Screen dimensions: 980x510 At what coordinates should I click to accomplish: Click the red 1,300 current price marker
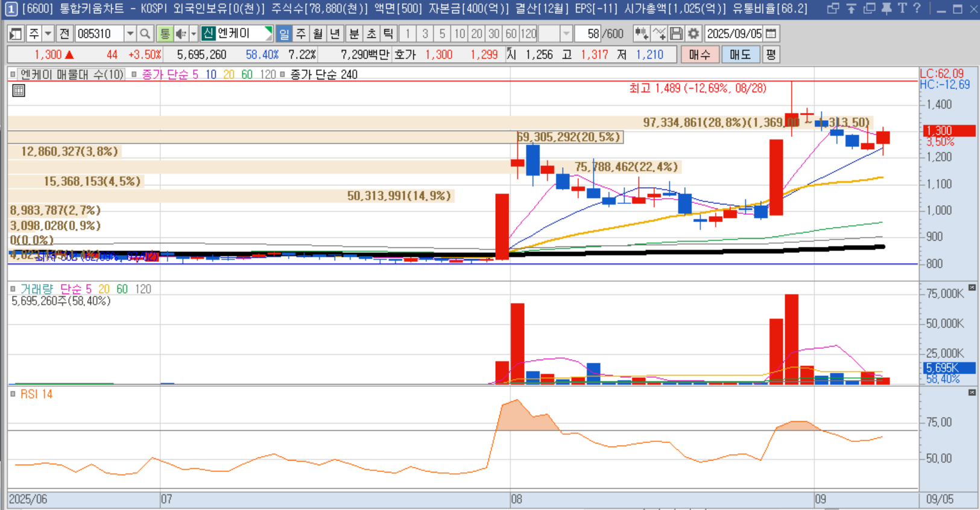tap(949, 130)
